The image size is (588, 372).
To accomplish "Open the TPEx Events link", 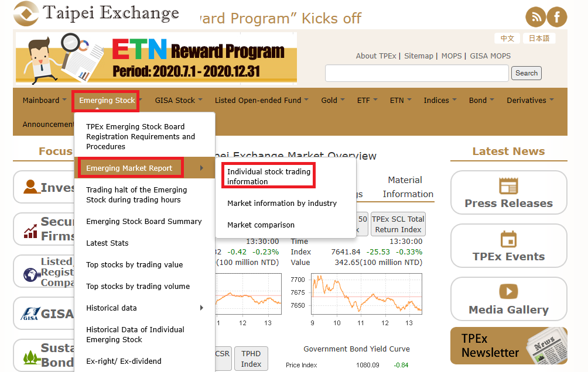I will tap(508, 257).
